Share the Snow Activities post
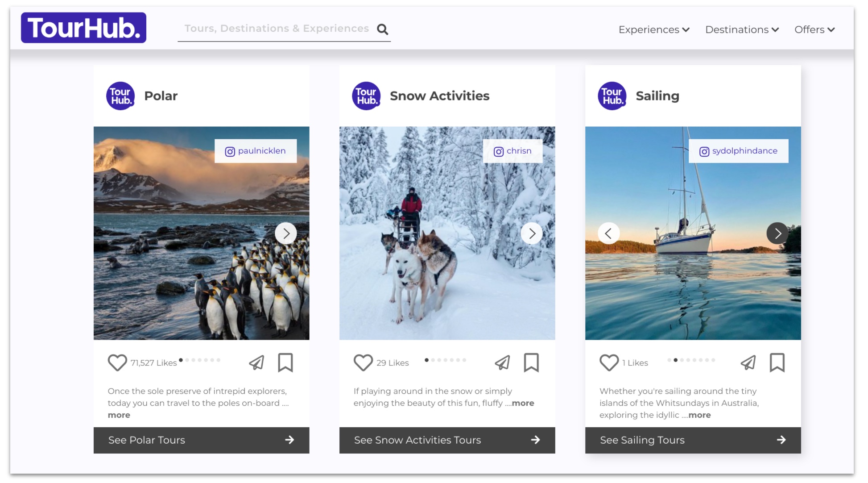The image size is (868, 483). [502, 362]
